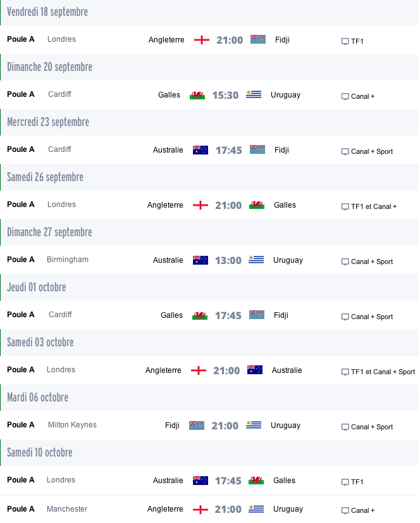The width and height of the screenshot is (420, 523).
Task: Click Australia flag in the Birmingham match
Action: pos(201,260)
